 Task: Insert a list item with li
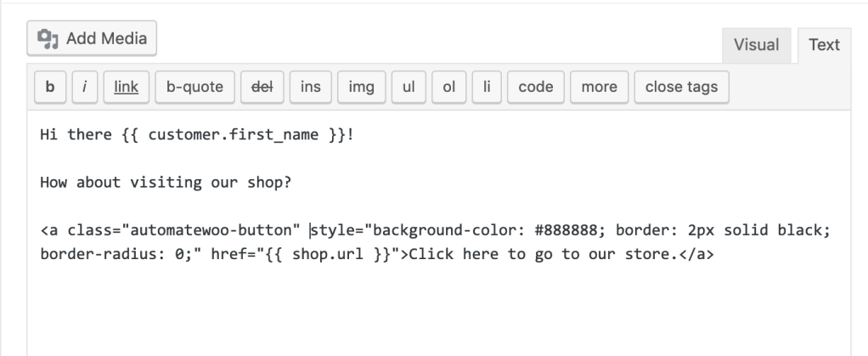[487, 87]
